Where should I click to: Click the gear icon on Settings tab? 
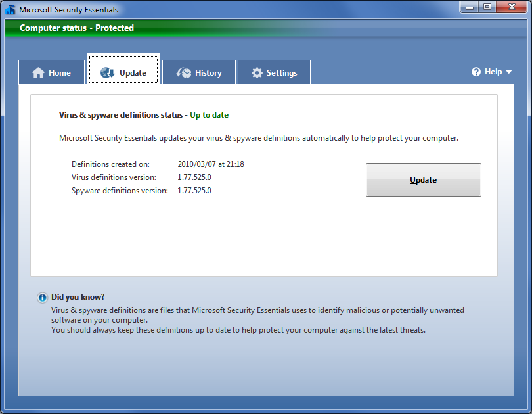click(x=257, y=73)
